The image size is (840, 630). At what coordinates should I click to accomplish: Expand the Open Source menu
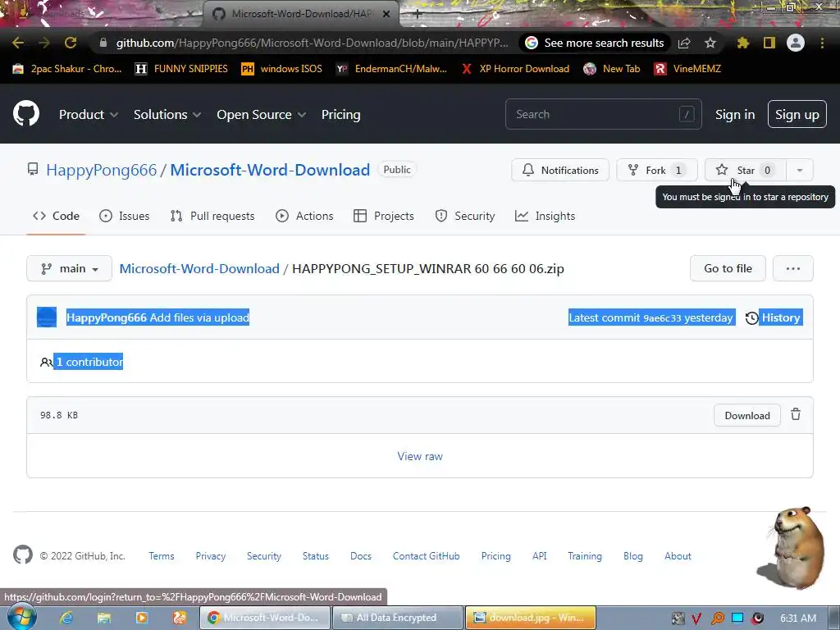tap(262, 114)
